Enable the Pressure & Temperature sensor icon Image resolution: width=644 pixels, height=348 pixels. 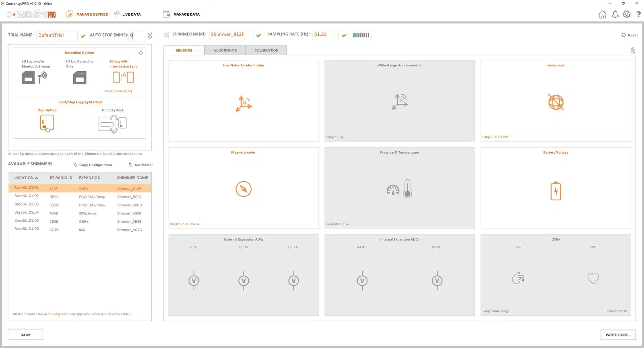pos(400,189)
